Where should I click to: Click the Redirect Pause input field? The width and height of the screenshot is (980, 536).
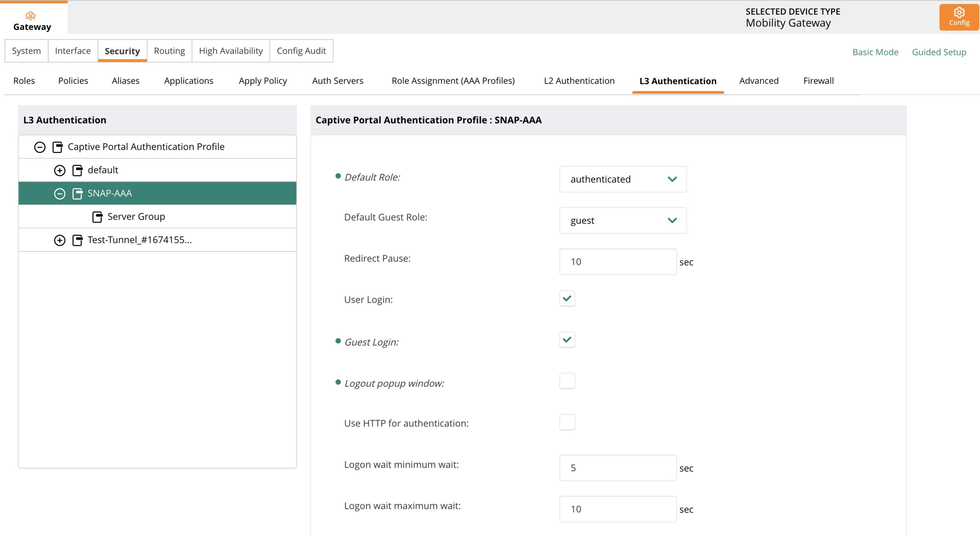(617, 262)
